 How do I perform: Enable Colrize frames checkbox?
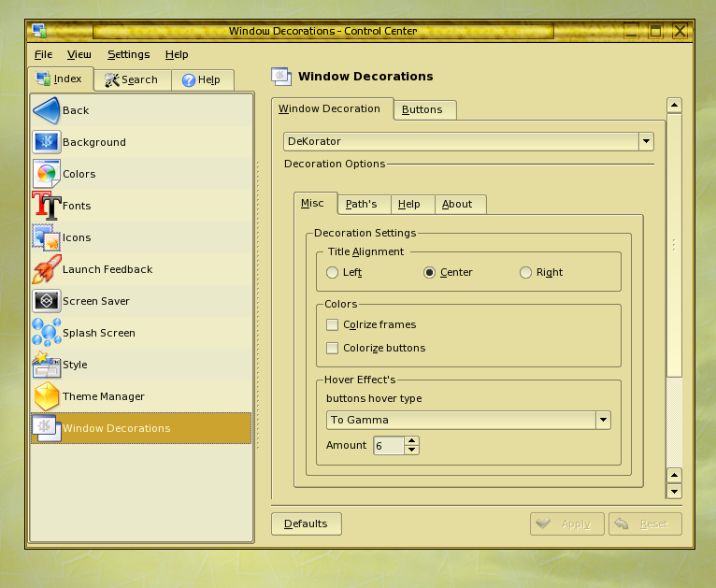click(x=333, y=324)
